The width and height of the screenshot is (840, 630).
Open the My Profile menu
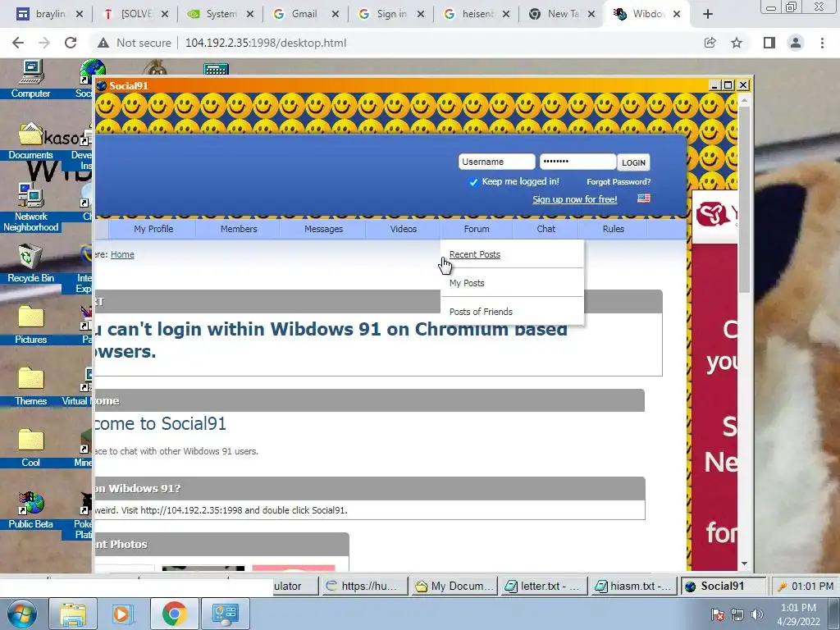tap(153, 229)
